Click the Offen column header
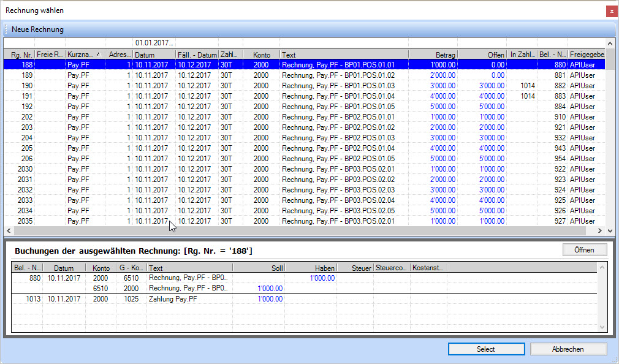 point(482,55)
